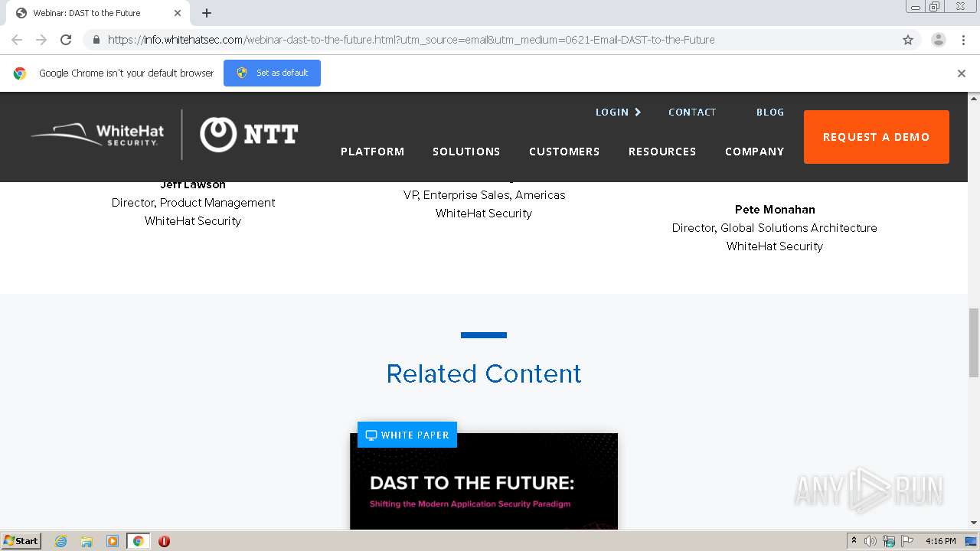Close the Webinar: DAST to the Future tab
The width and height of the screenshot is (980, 551).
pos(177,13)
